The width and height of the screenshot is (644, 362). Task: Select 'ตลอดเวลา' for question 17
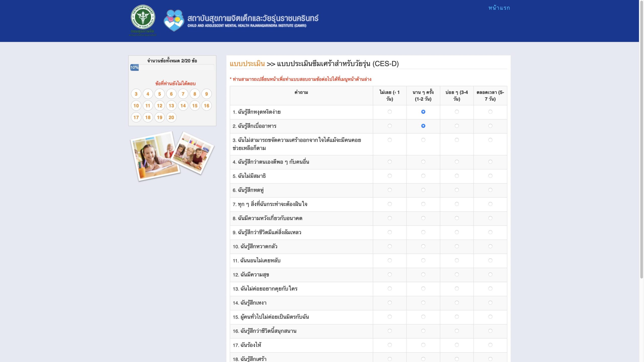click(x=490, y=345)
